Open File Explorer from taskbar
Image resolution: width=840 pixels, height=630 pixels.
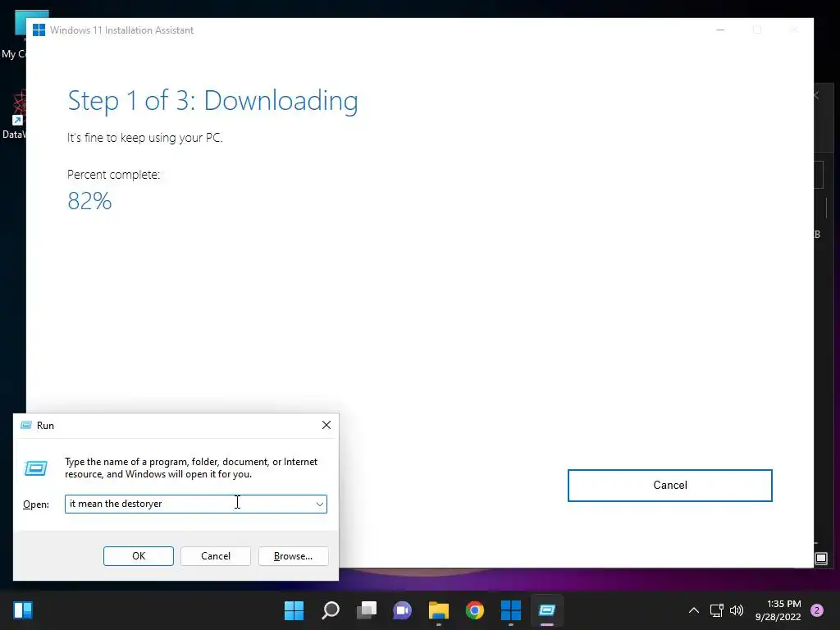[x=439, y=610]
